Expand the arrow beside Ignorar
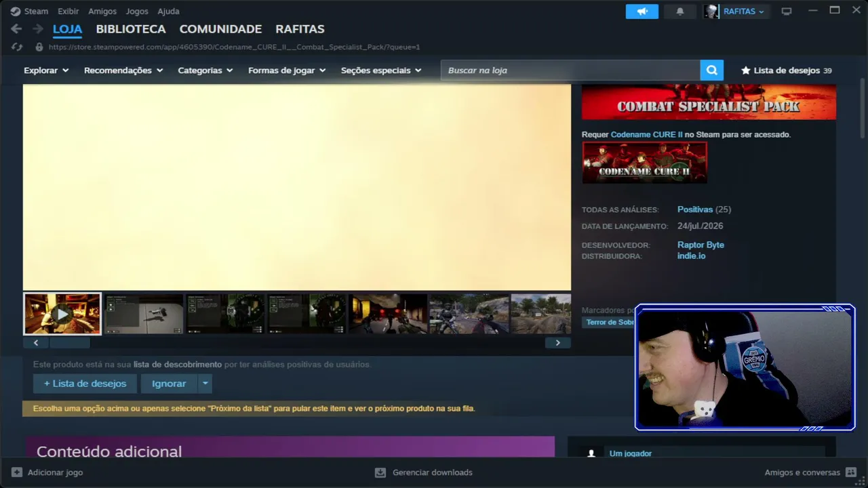868x488 pixels. click(x=205, y=384)
